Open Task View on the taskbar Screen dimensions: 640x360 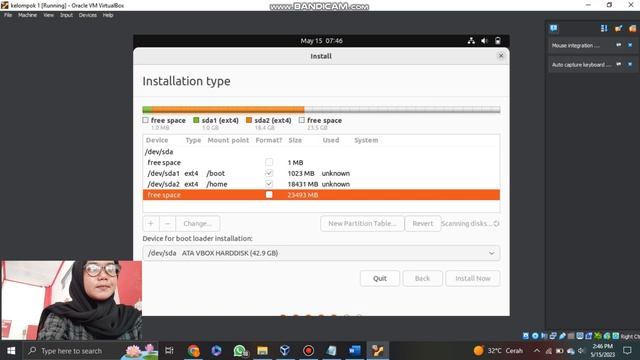[x=169, y=351]
